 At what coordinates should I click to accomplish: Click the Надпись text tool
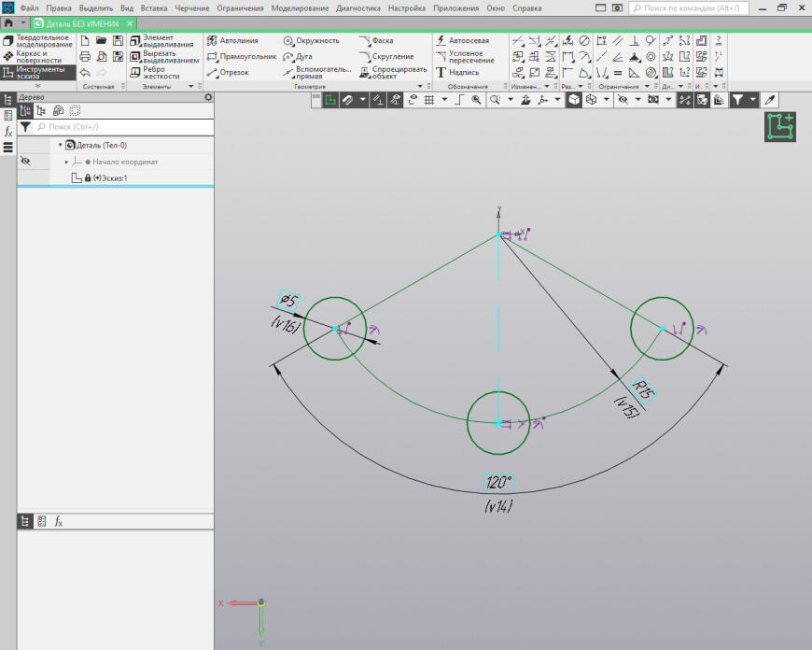(x=457, y=72)
